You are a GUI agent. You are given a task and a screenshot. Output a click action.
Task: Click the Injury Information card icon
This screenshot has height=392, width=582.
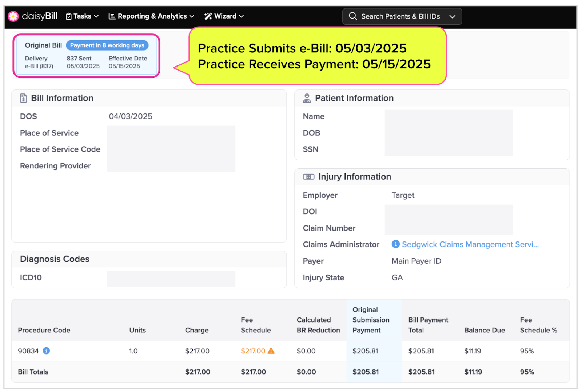[x=308, y=177]
